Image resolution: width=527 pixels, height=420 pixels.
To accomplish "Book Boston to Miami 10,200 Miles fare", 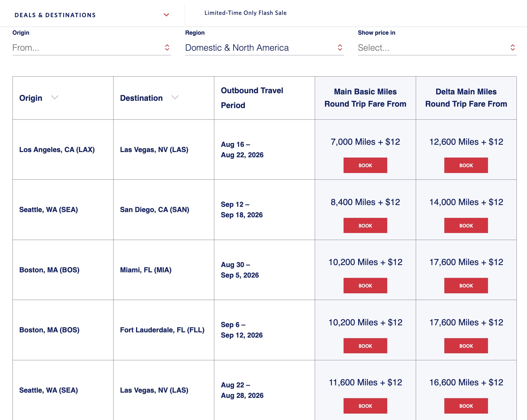I will point(365,285).
